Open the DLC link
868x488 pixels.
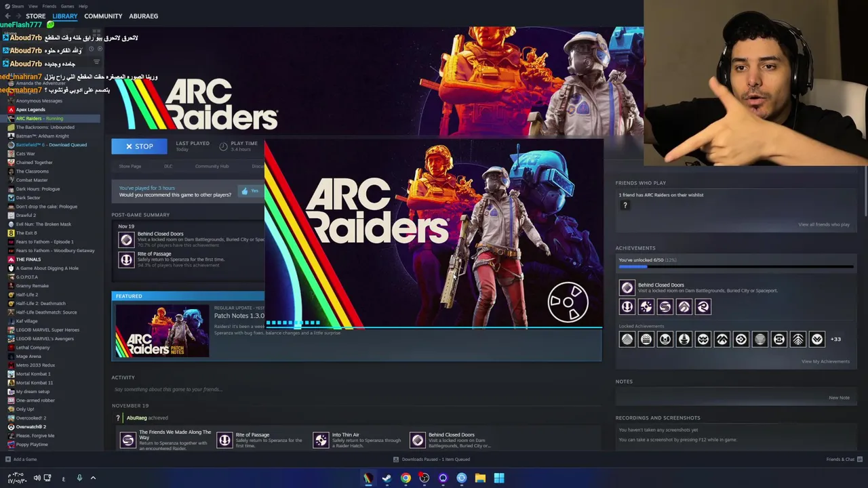pyautogui.click(x=168, y=166)
